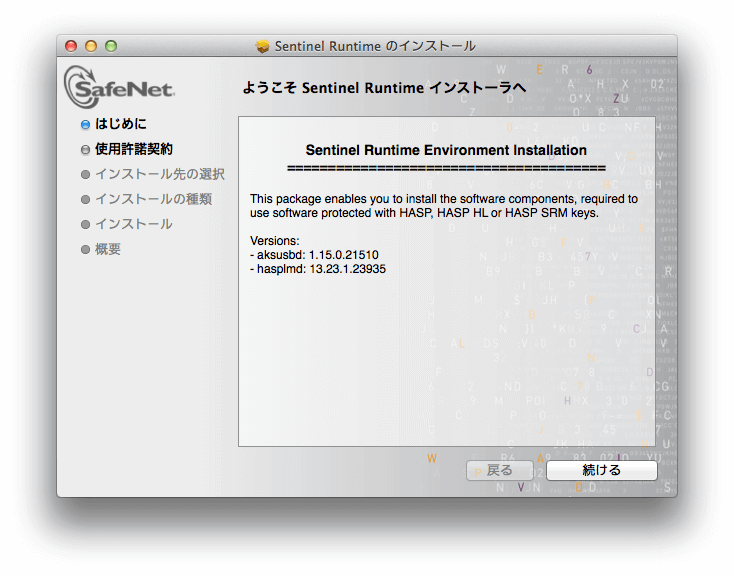
Task: Click the bullet beside インストール先の選択
Action: (x=85, y=175)
